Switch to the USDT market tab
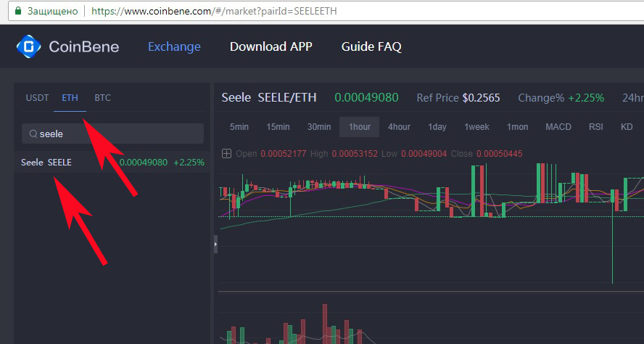The height and width of the screenshot is (344, 644). click(37, 98)
